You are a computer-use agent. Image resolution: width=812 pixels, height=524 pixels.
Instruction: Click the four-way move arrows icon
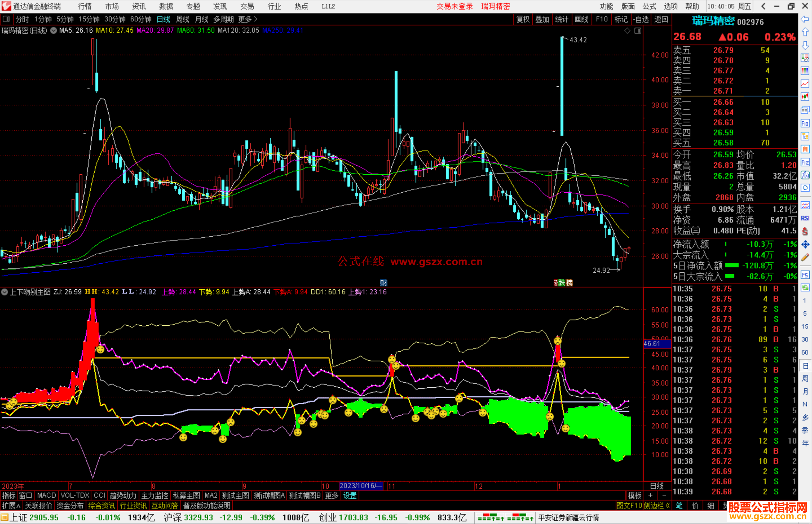coord(805,245)
